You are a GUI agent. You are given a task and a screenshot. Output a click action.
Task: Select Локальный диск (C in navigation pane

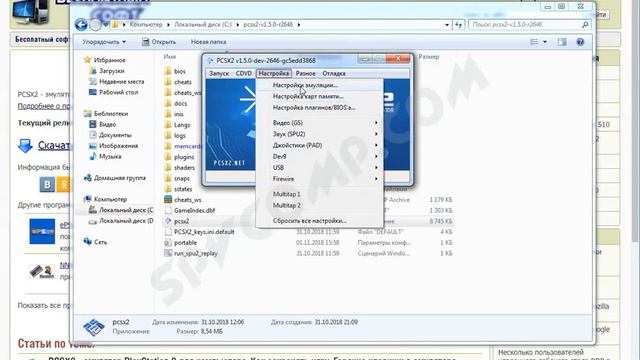121,210
